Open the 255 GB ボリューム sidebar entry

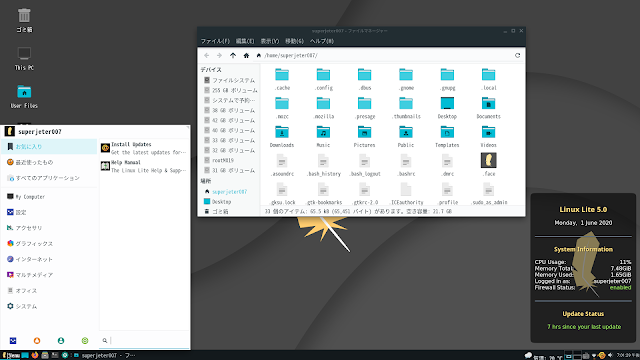click(x=231, y=90)
